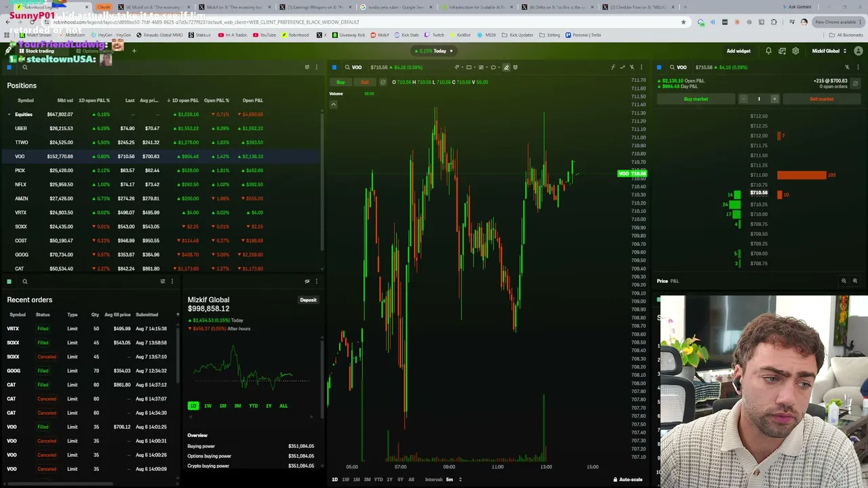Select the magnet snap tool in chart toolbar
868x488 pixels.
click(x=515, y=67)
